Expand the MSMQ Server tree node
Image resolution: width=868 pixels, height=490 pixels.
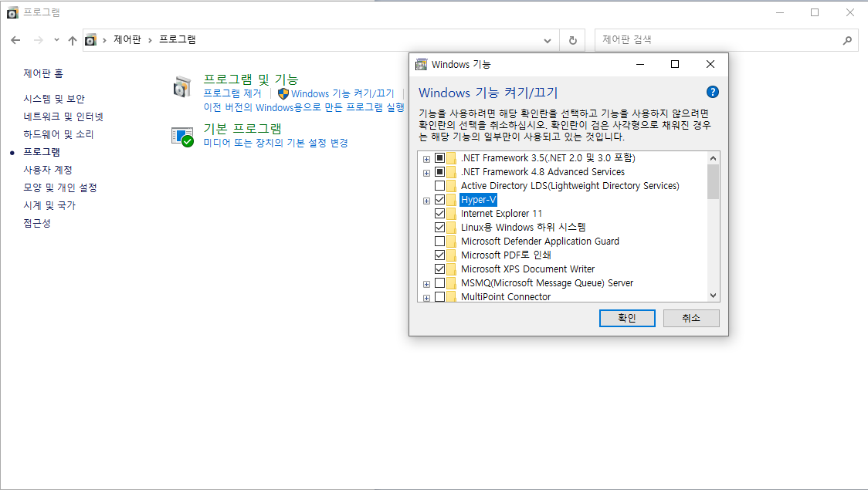(426, 284)
